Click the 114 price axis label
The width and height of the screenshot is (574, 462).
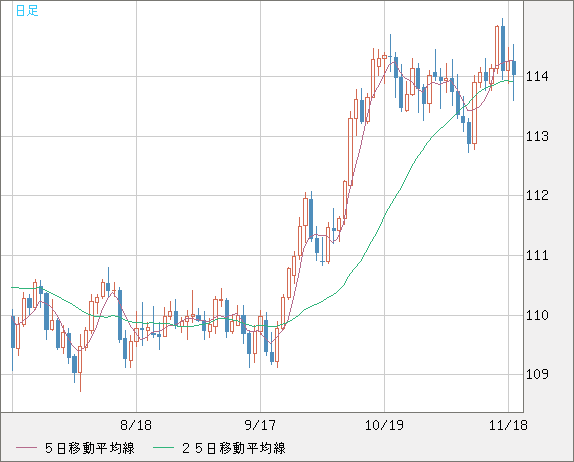click(x=537, y=76)
